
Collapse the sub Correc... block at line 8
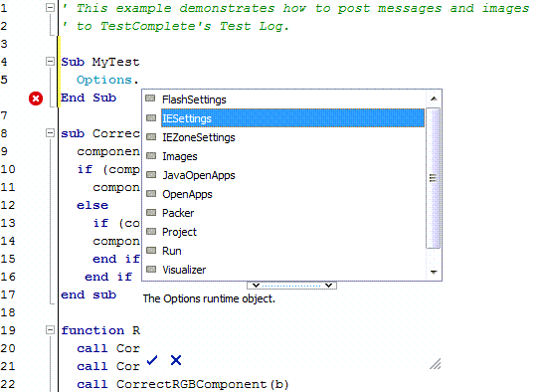pyautogui.click(x=50, y=133)
